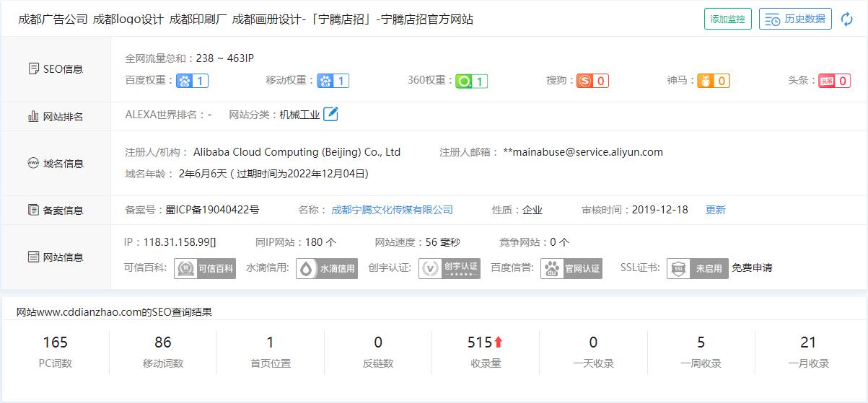Click the 360 weight green badge
Screen dimensions: 868x403
click(472, 81)
